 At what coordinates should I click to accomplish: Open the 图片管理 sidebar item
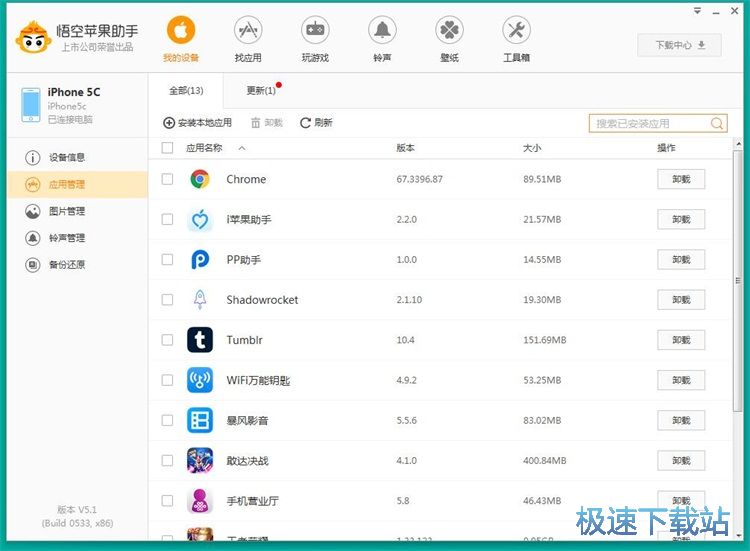coord(77,211)
